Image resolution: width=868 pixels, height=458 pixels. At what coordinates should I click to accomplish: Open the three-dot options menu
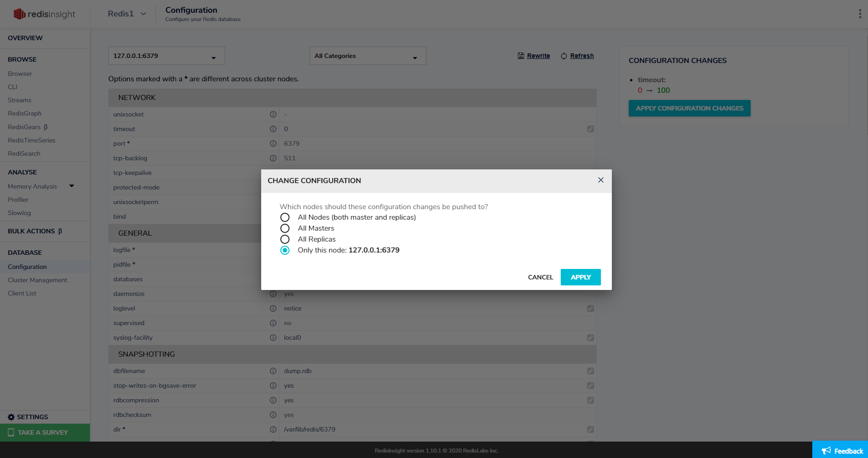[860, 14]
